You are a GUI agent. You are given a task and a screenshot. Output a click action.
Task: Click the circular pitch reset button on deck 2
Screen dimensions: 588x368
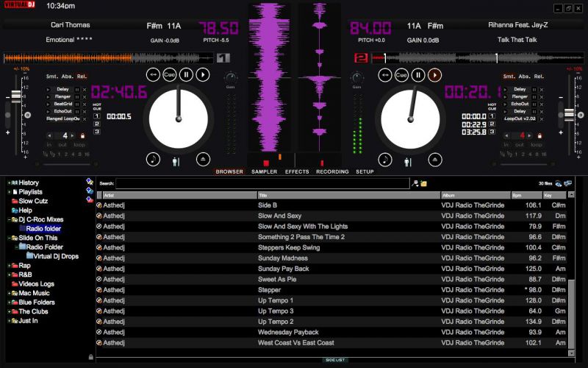[x=581, y=115]
